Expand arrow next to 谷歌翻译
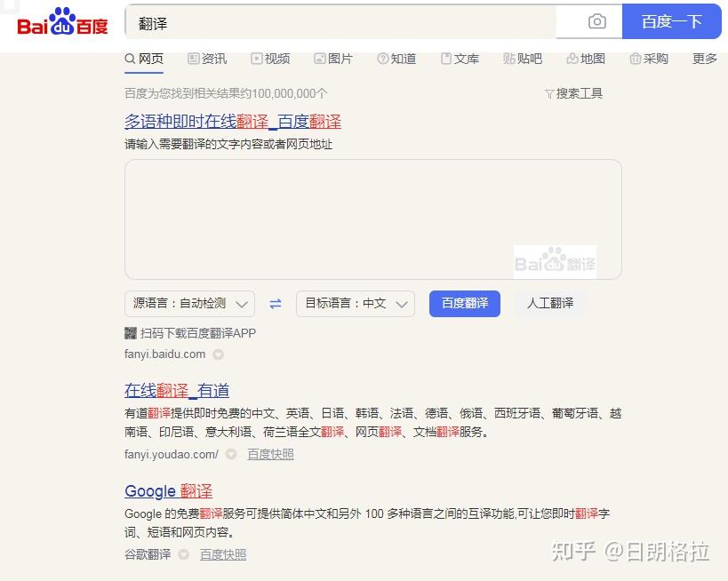 [184, 554]
